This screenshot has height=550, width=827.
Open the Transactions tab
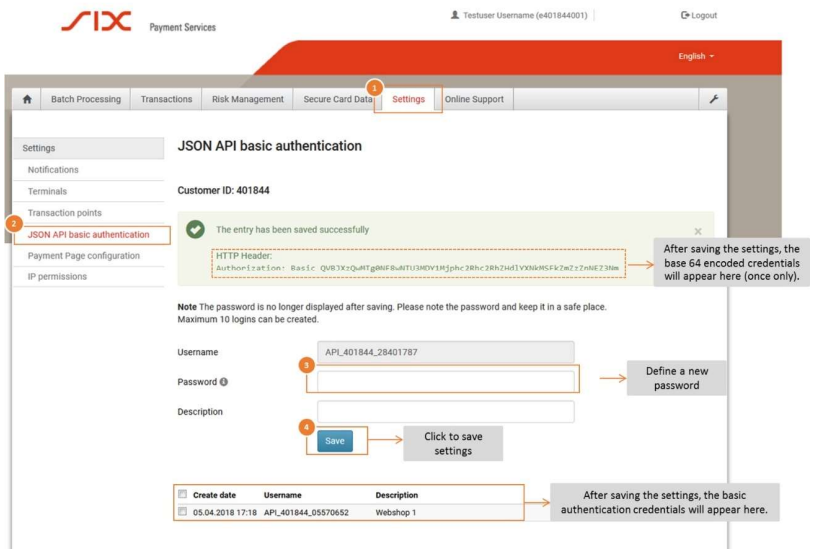166,99
